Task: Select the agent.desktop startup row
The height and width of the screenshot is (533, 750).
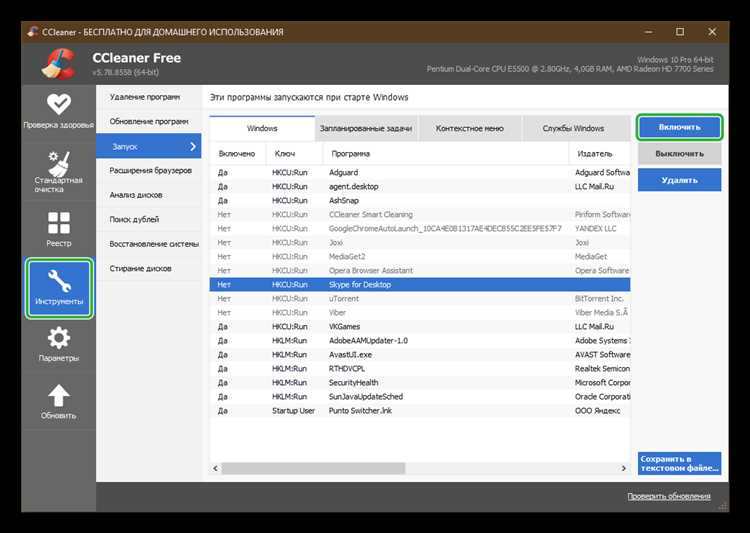Action: 420,186
